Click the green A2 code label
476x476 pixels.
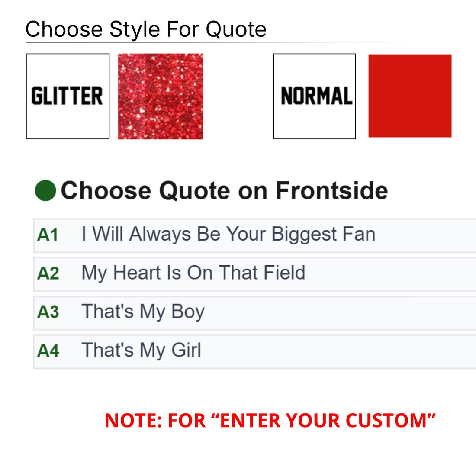coord(48,273)
